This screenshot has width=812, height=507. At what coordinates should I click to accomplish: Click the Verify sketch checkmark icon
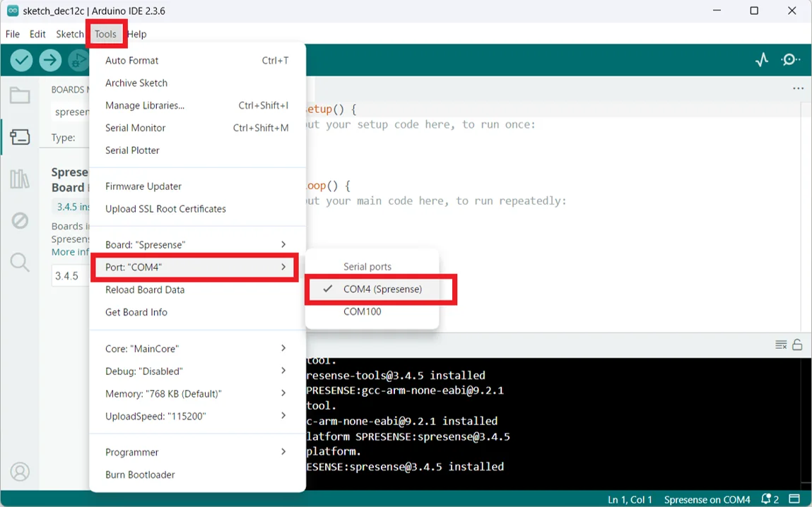pos(20,60)
